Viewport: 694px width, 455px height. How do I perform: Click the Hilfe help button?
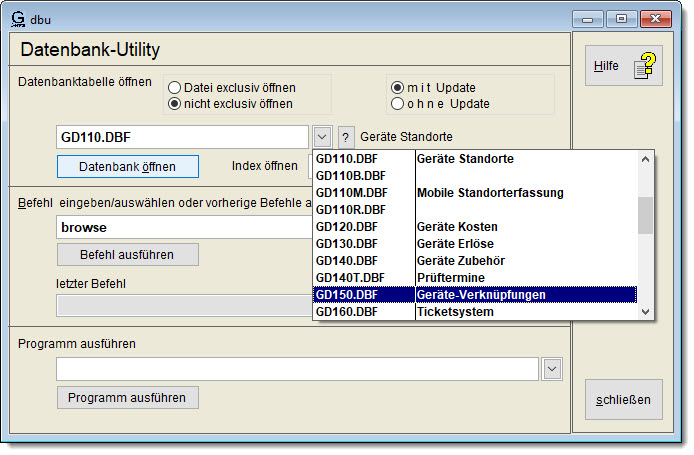tap(623, 67)
